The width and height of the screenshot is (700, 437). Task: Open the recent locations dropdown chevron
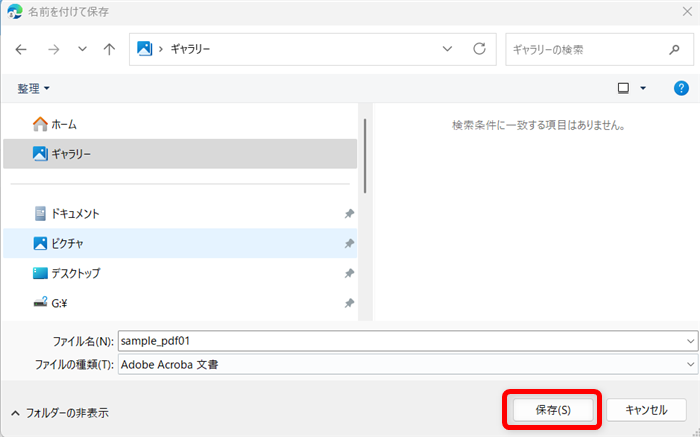[82, 49]
